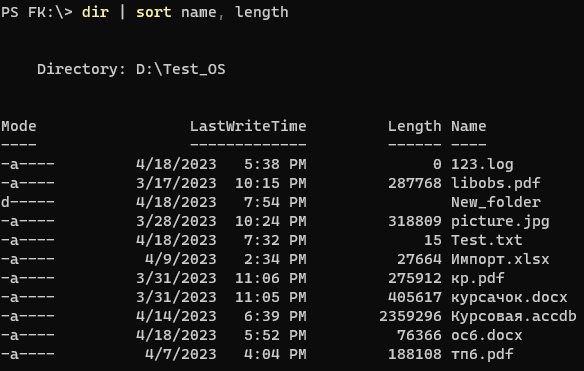The image size is (584, 371).
Task: Click the 'length' argument in the command
Action: [262, 13]
